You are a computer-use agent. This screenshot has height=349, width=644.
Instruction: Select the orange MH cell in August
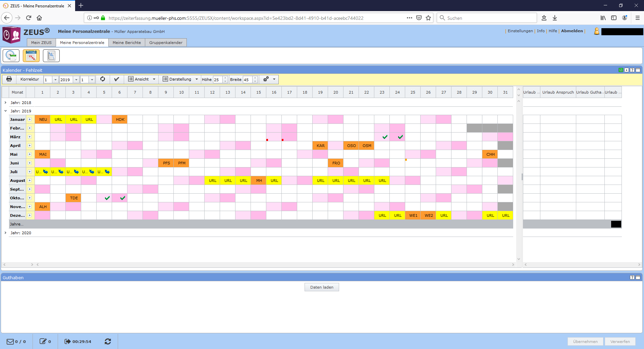[x=259, y=181]
